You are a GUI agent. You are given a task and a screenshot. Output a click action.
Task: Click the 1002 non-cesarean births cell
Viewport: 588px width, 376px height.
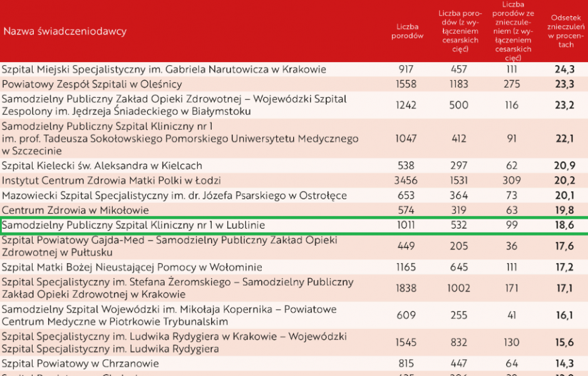click(459, 288)
